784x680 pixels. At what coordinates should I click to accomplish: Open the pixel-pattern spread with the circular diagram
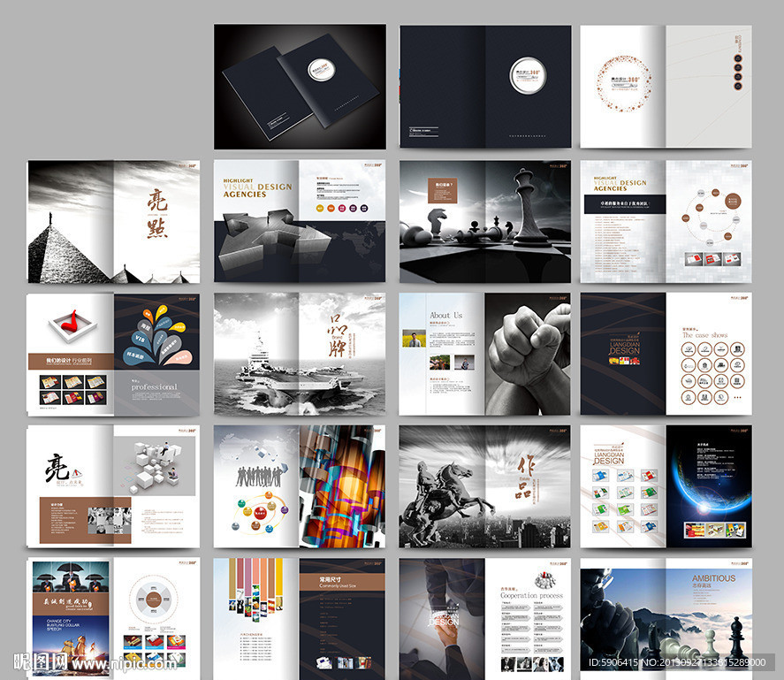coord(666,222)
